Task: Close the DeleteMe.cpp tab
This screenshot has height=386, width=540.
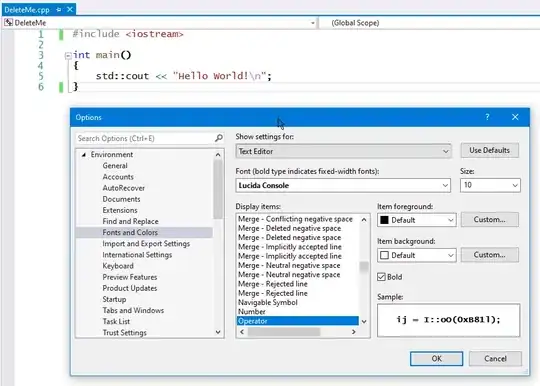Action: tap(70, 9)
